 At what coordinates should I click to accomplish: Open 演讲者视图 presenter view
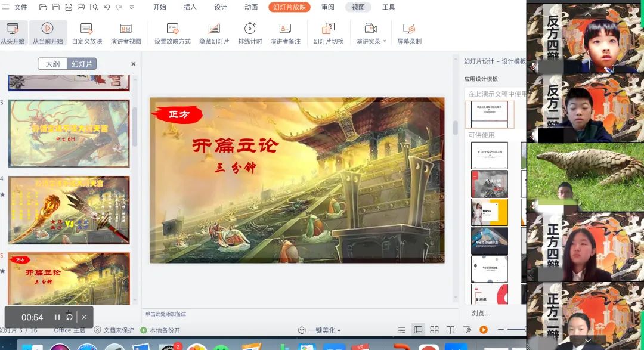coord(126,33)
